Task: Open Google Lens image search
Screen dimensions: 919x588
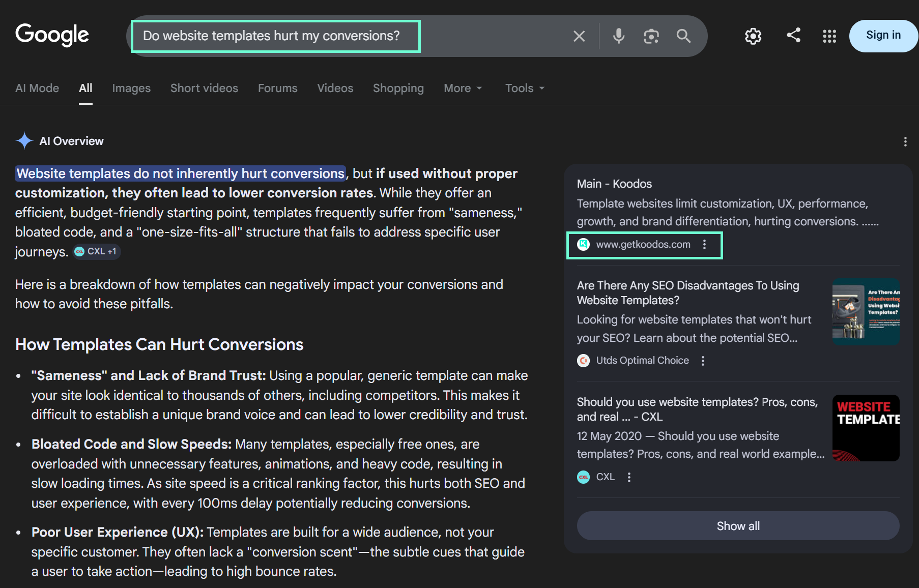Action: (x=651, y=36)
